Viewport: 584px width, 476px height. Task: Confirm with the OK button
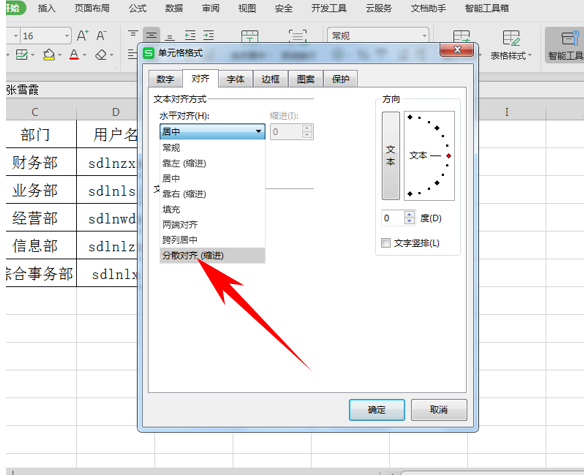(377, 410)
